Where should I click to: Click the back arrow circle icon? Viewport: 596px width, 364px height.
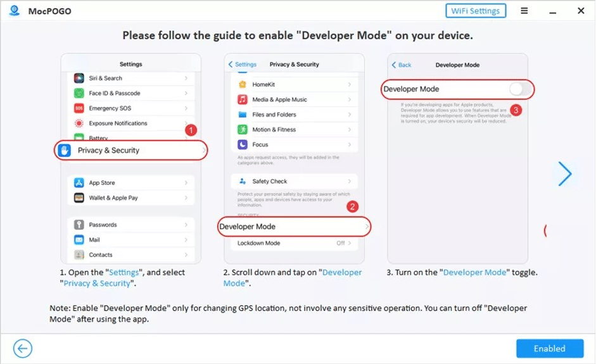[23, 348]
